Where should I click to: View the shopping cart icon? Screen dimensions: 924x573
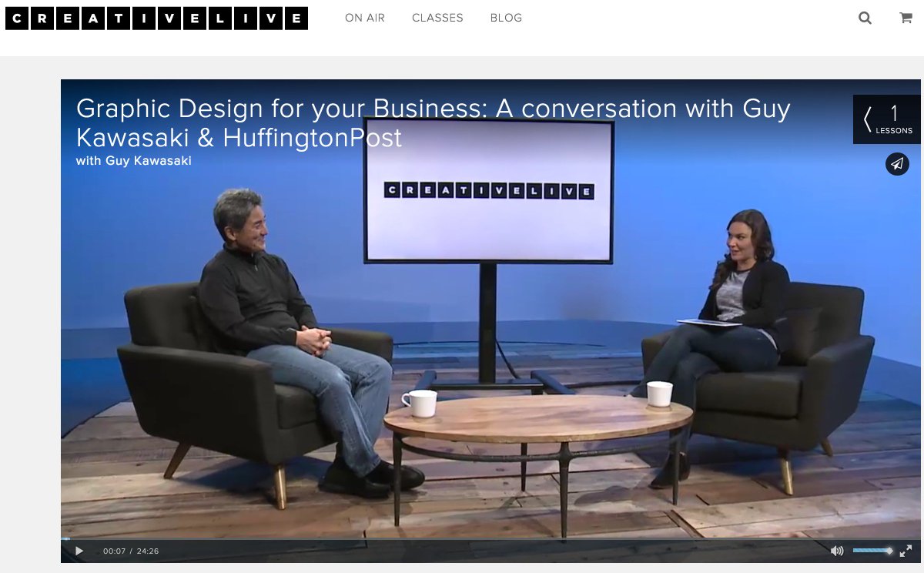pyautogui.click(x=906, y=18)
